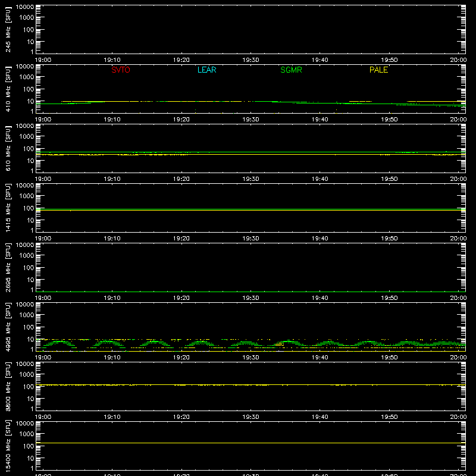Select the 15400 MHz [SFU] axis title
This screenshot has width=476, height=476.
(x=8, y=446)
